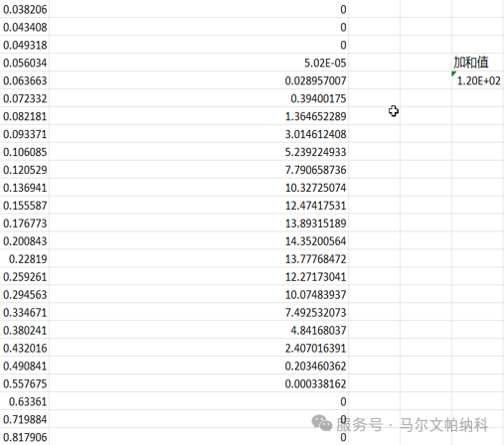This screenshot has height=445, width=504.
Task: Click the value 1.364652289
Action: coord(315,116)
